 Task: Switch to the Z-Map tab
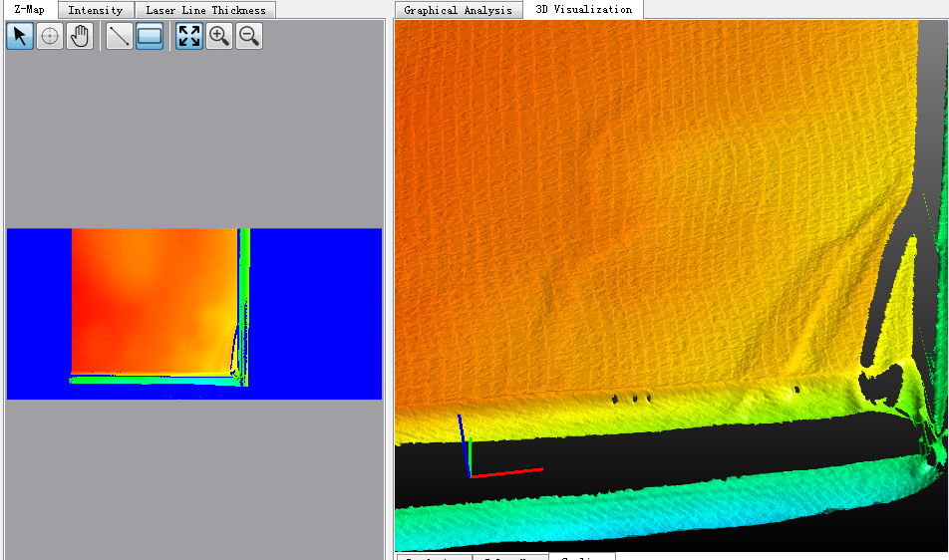click(29, 10)
